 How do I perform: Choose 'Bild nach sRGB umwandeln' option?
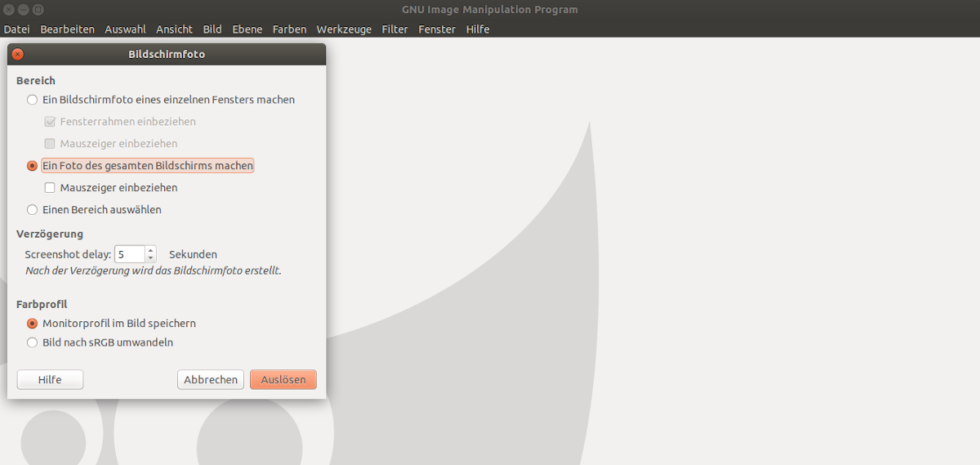pos(33,343)
